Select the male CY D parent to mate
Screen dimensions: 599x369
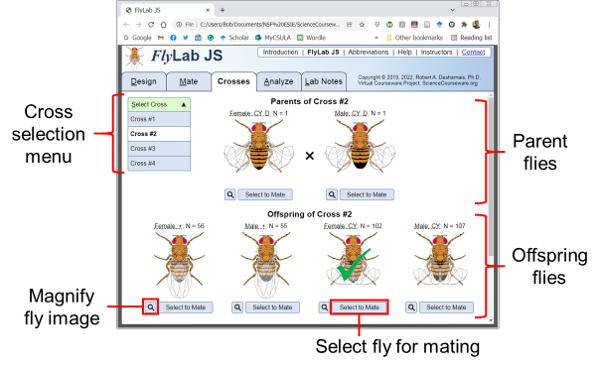point(367,194)
